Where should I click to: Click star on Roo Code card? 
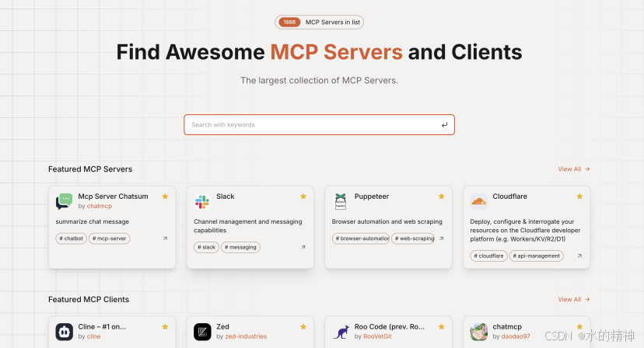pyautogui.click(x=442, y=327)
